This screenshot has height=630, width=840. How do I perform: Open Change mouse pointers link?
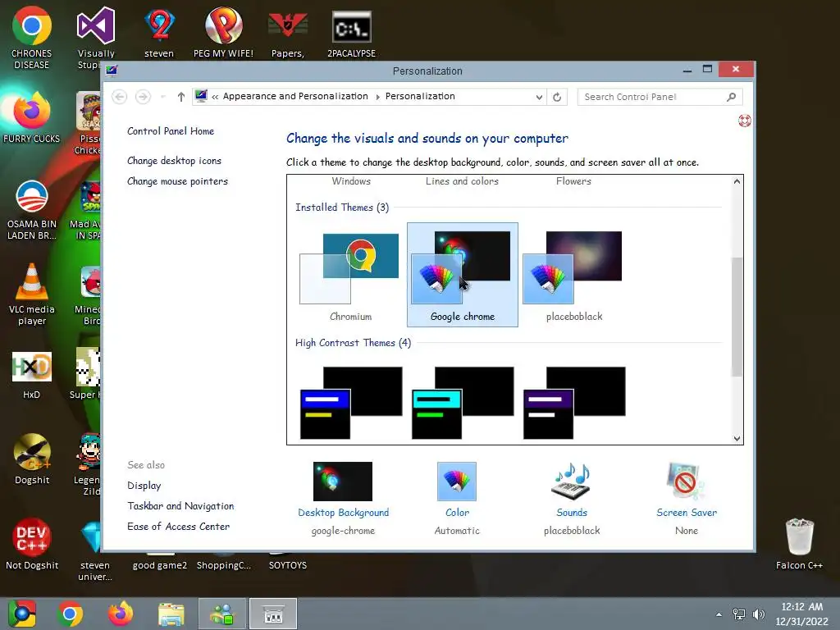click(x=177, y=181)
